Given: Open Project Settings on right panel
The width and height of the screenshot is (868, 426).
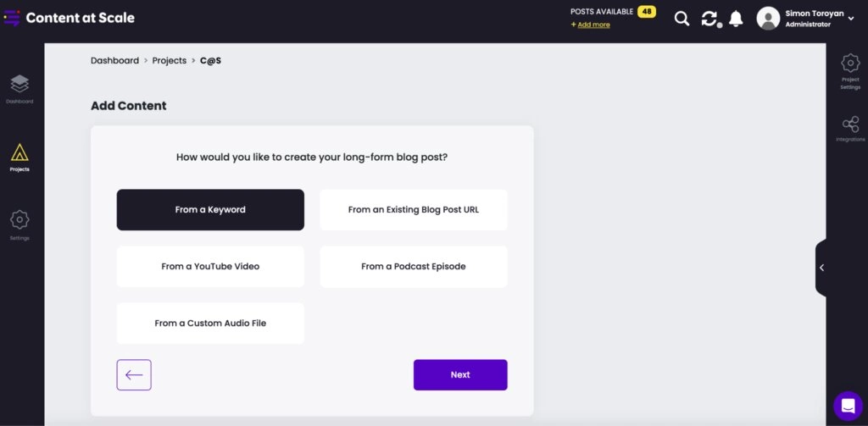Looking at the screenshot, I should pos(850,69).
